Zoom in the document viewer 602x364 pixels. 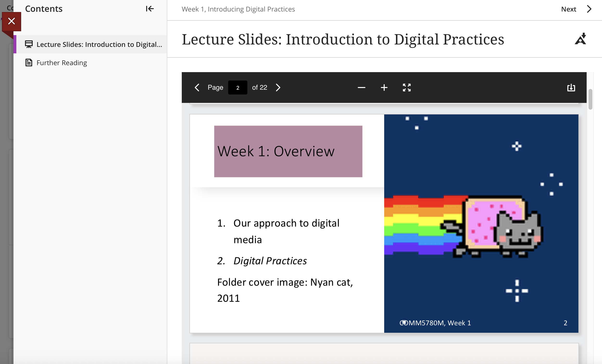384,88
